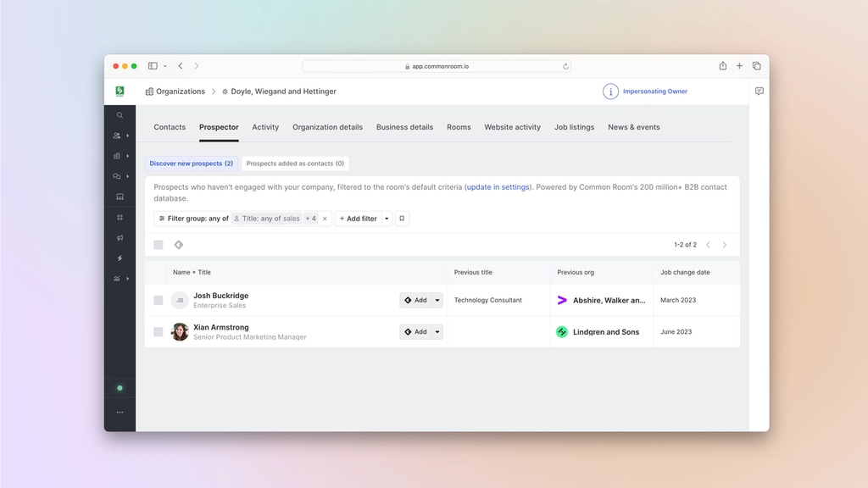Open Add dropdown arrow for Xian Armstrong
The height and width of the screenshot is (488, 868).
437,331
